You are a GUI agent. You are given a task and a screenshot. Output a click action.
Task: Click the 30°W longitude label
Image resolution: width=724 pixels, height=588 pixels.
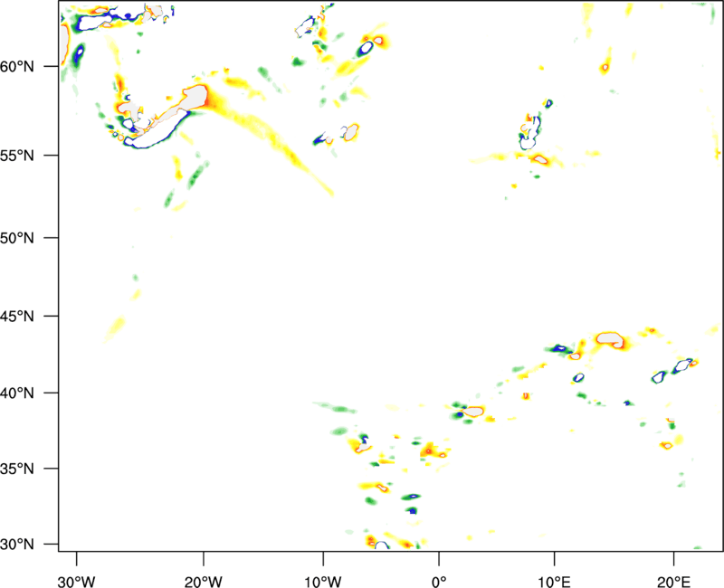[x=76, y=582]
